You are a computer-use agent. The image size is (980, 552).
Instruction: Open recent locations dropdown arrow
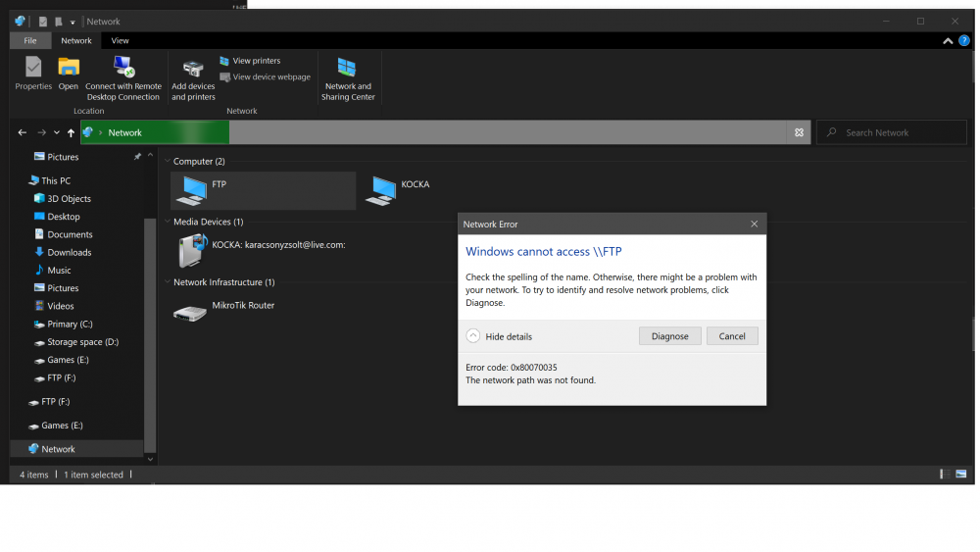click(x=56, y=132)
